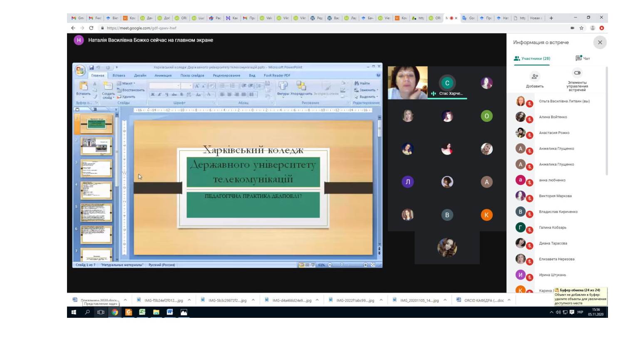
Task: Open the IMG_20201105_14 downloaded file
Action: click(415, 300)
